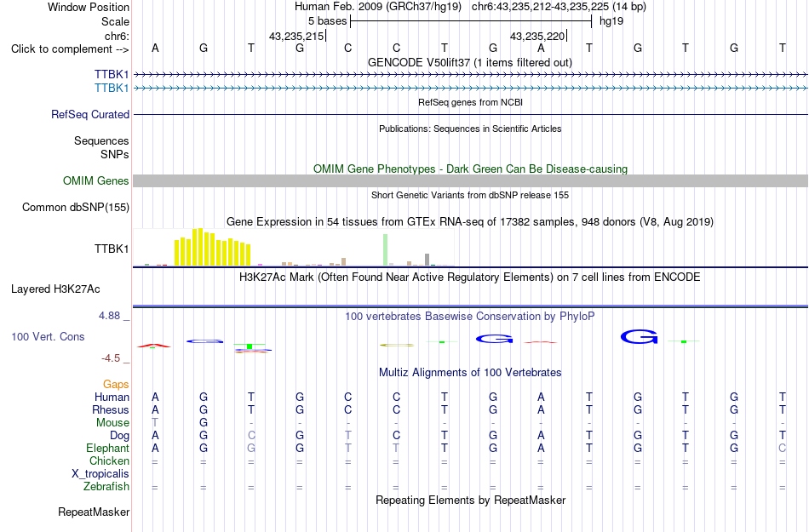Click the Zebrafish alignment row label
809x532 pixels.
106,486
